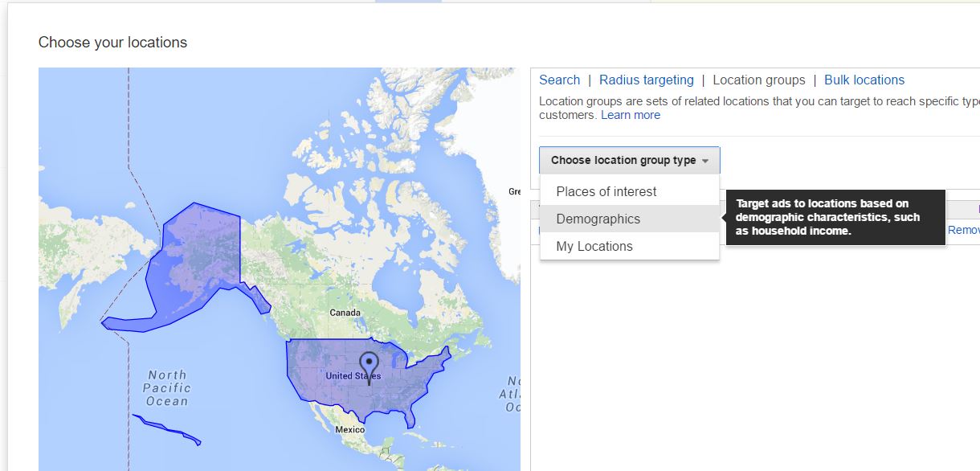Screen dimensions: 980x471
Task: Click the map pin marker on United States
Action: (x=369, y=368)
